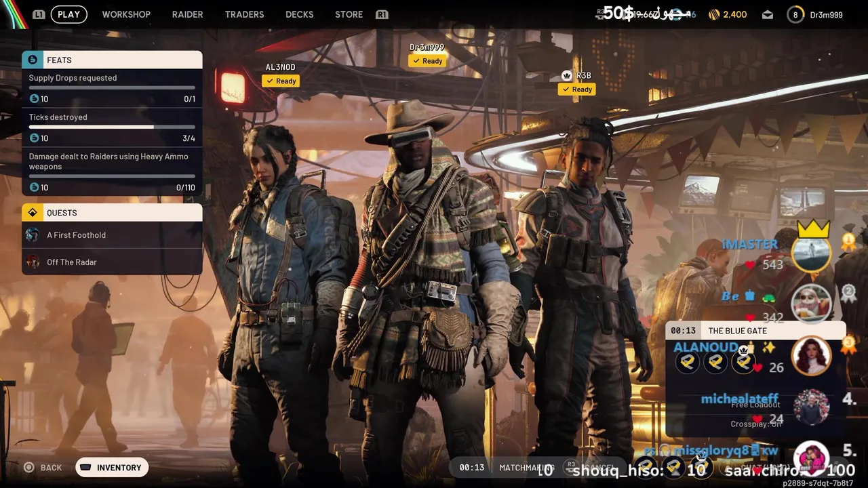
Task: Click the BACK circle button icon
Action: (x=28, y=468)
